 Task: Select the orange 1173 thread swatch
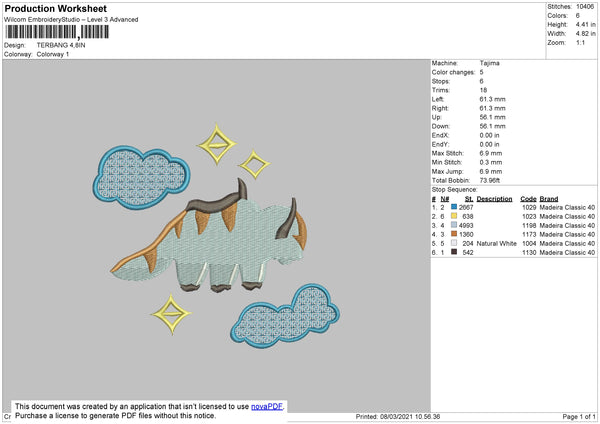(x=454, y=234)
